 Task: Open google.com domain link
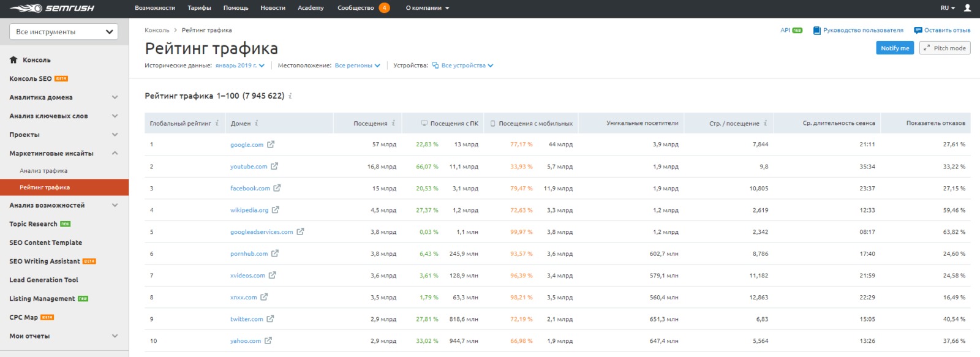click(x=247, y=145)
